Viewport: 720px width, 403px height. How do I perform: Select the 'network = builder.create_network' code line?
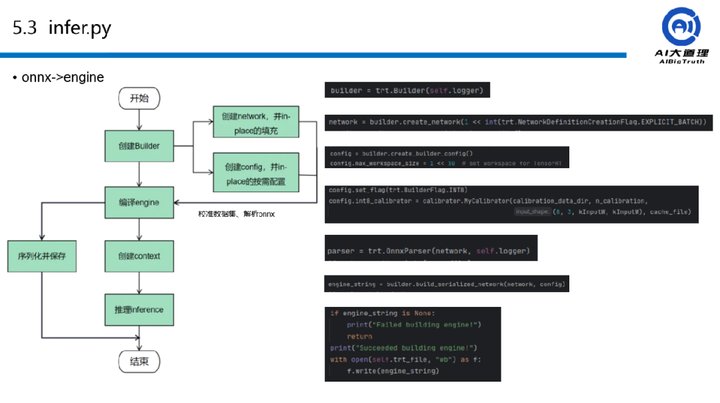pos(518,123)
